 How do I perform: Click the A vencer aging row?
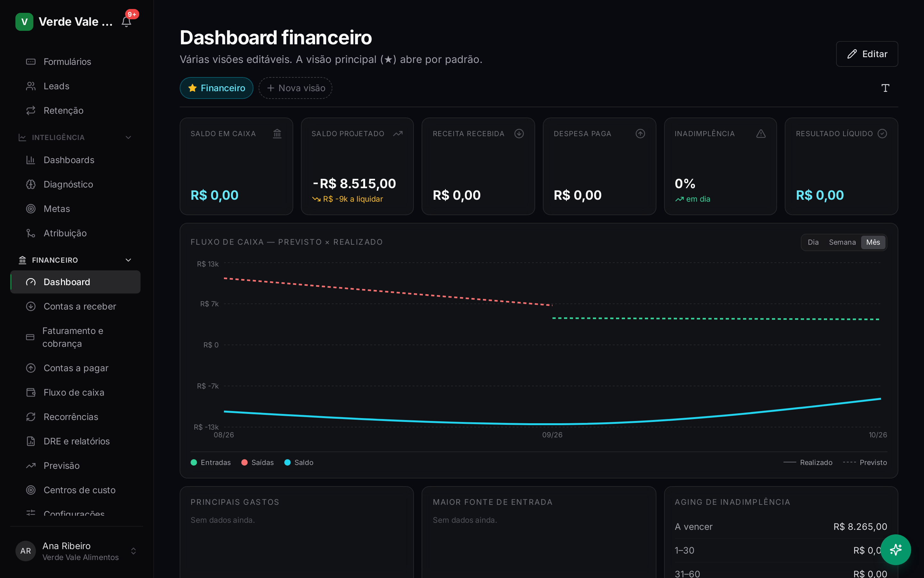click(x=781, y=526)
